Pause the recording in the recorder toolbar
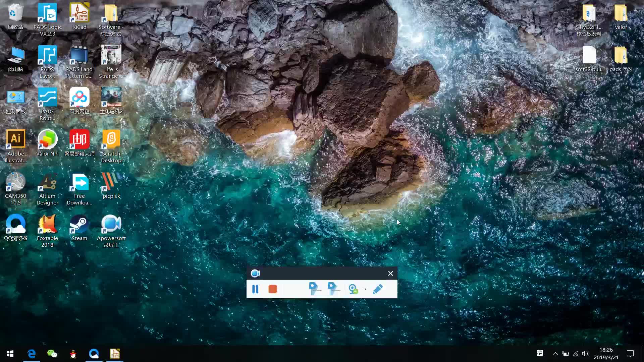 [x=255, y=289]
